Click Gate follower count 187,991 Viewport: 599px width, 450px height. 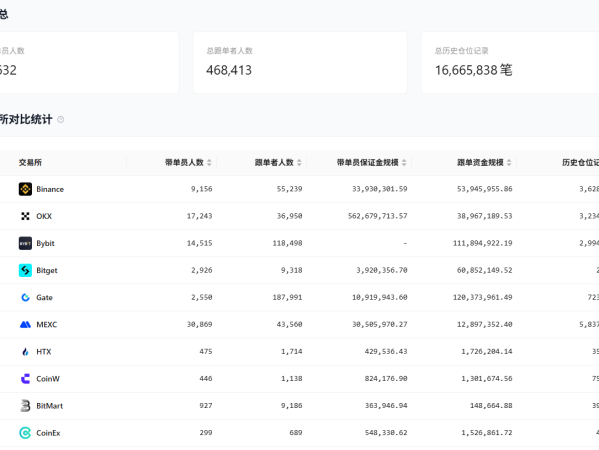pos(287,297)
